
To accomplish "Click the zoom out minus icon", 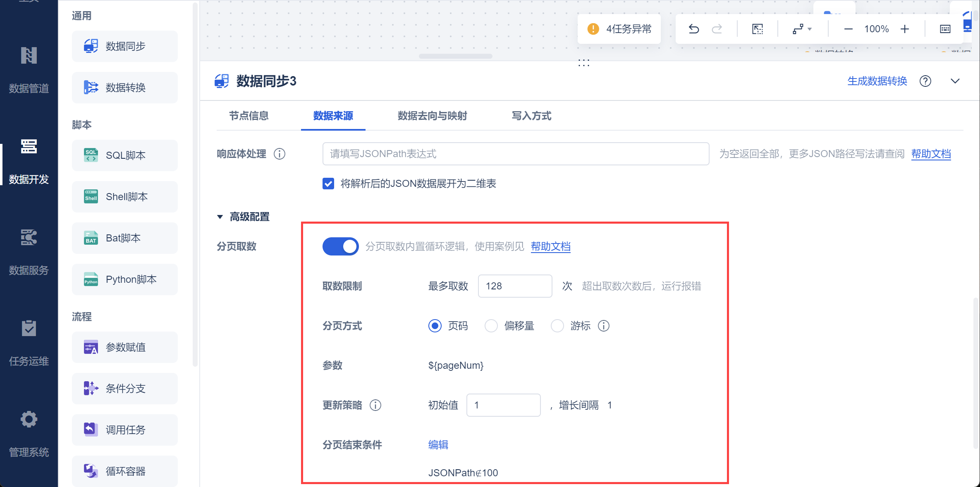I will tap(848, 29).
